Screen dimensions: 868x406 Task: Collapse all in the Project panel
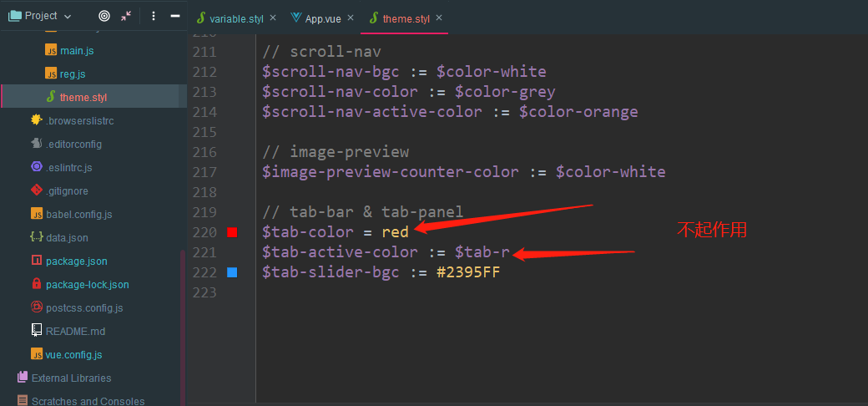point(126,16)
